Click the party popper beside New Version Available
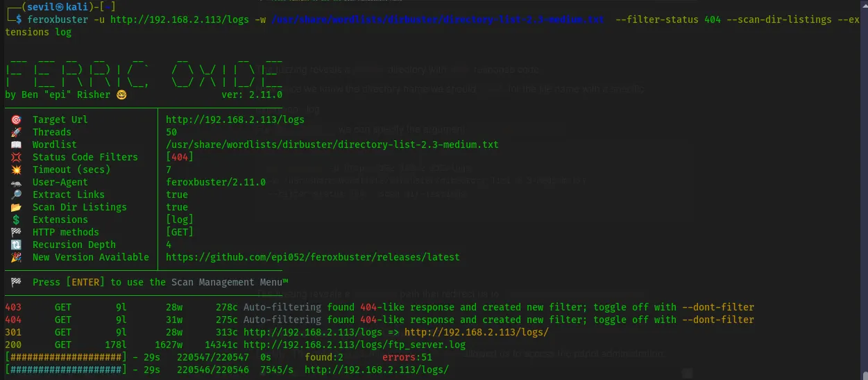This screenshot has height=380, width=868. 17,257
